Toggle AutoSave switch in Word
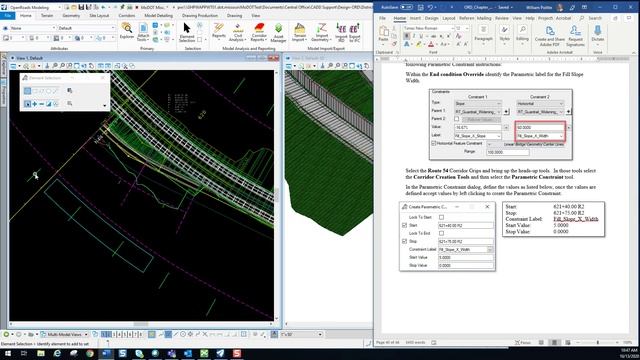This screenshot has height=360, width=640. coord(406,7)
